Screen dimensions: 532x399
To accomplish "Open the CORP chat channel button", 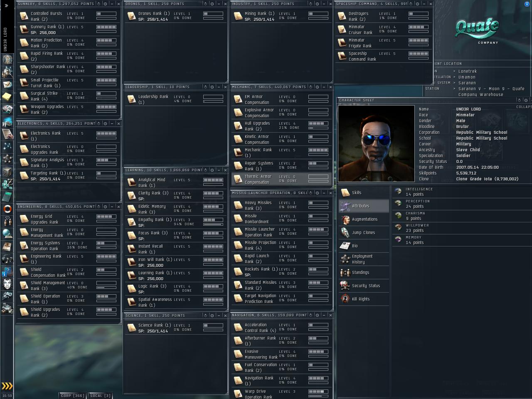I will click(73, 396).
